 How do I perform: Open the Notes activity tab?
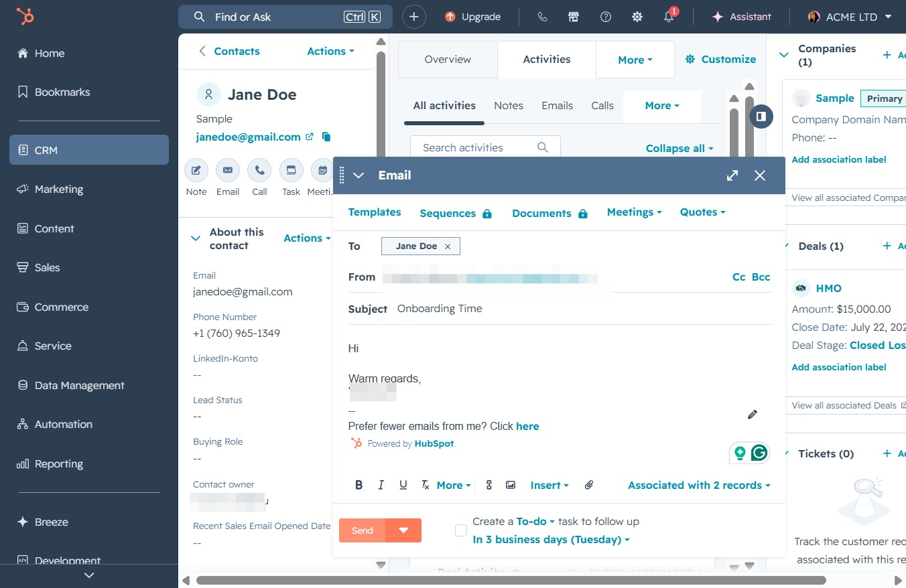(509, 106)
